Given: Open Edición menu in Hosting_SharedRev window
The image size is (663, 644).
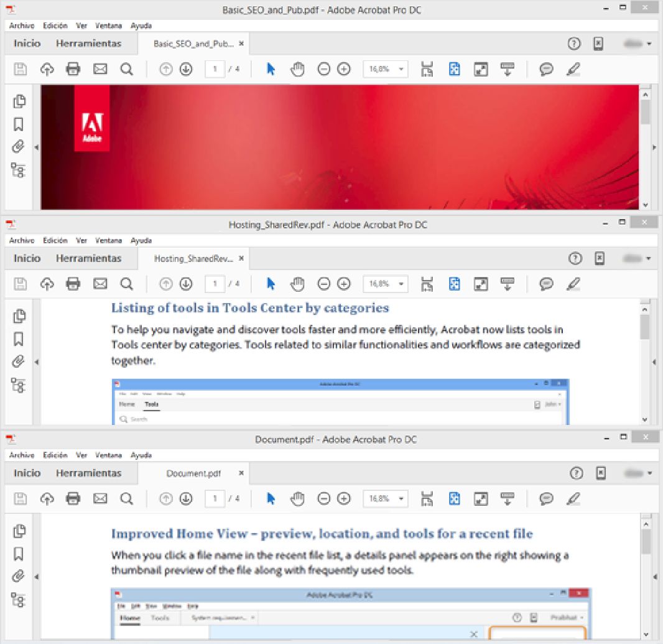Looking at the screenshot, I should coord(55,240).
